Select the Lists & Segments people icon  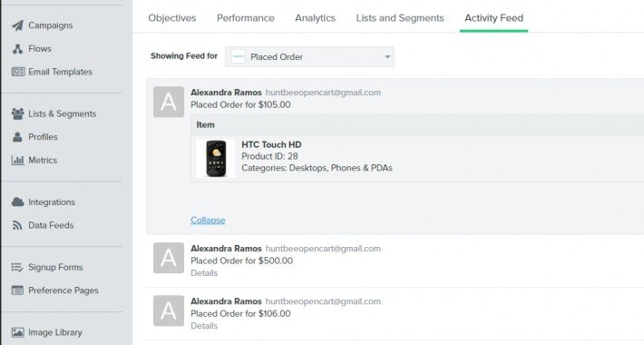tap(17, 113)
